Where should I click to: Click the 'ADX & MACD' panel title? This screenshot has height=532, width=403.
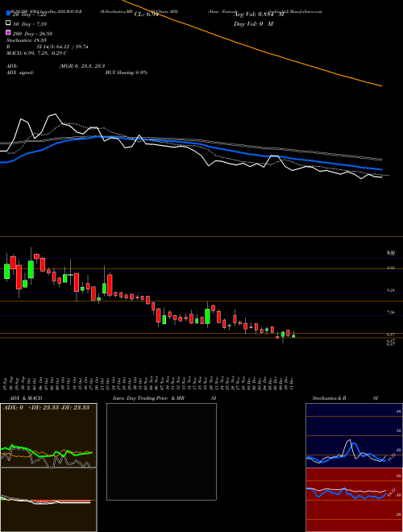click(x=26, y=398)
